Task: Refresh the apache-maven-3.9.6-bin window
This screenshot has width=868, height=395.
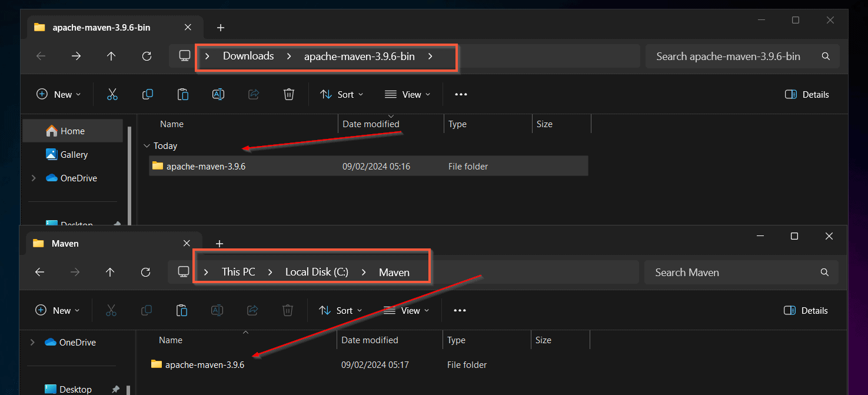Action: pyautogui.click(x=147, y=56)
